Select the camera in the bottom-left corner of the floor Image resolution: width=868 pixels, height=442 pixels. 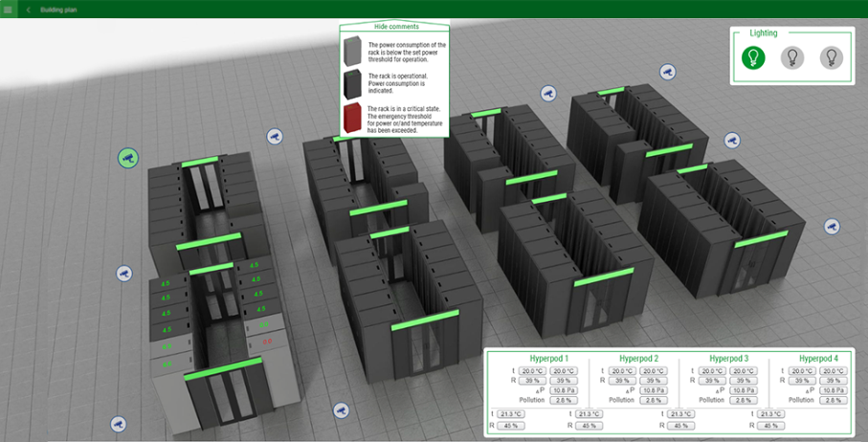click(x=118, y=423)
